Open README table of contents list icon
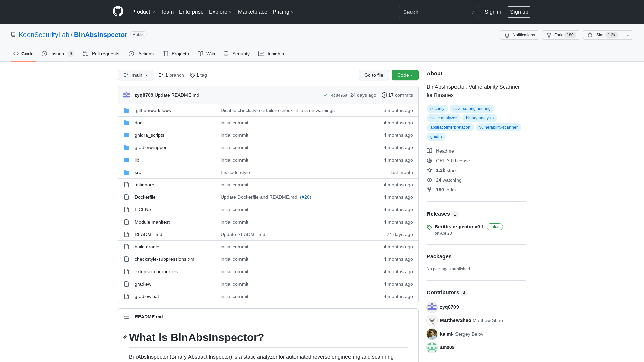 coord(126,317)
